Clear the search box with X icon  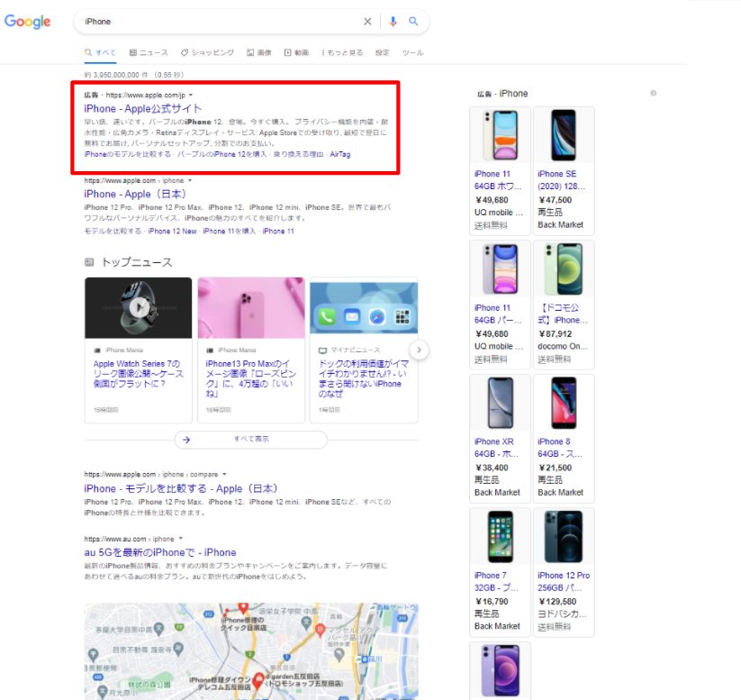point(367,22)
